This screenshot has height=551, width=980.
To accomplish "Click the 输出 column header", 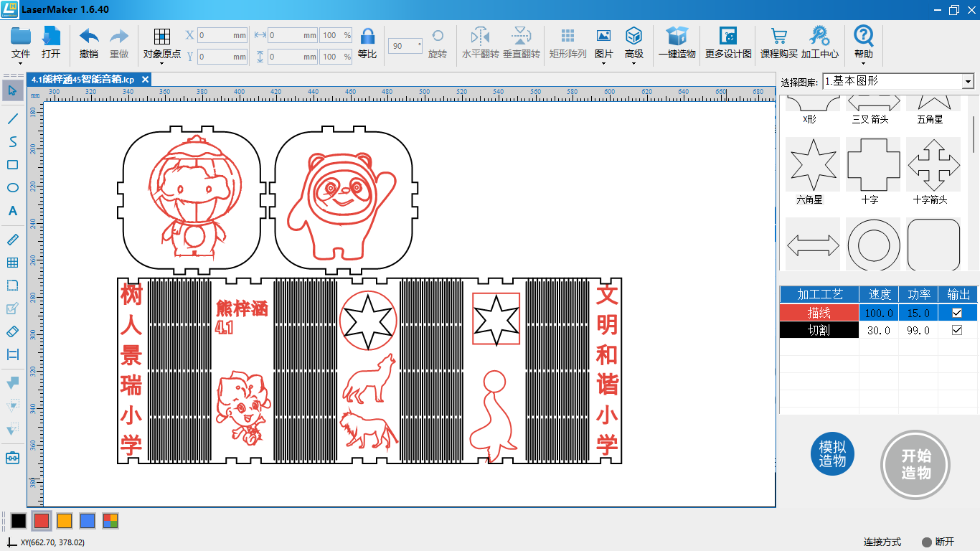I will pos(958,294).
